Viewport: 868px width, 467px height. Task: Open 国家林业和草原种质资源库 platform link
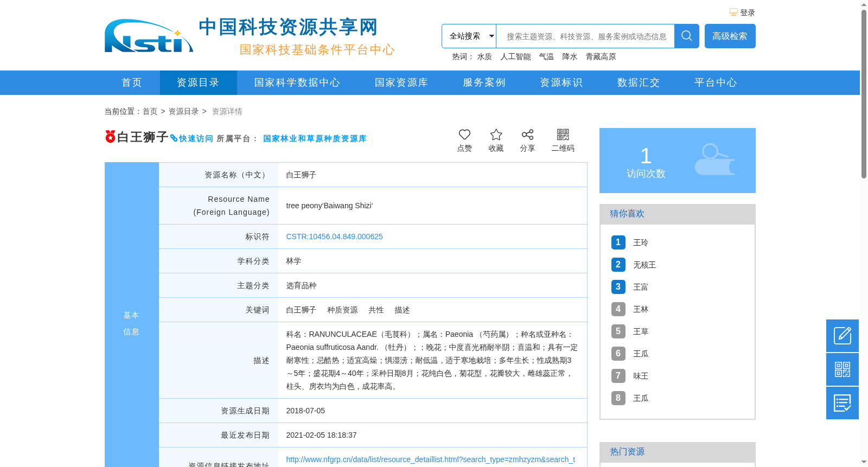point(315,138)
